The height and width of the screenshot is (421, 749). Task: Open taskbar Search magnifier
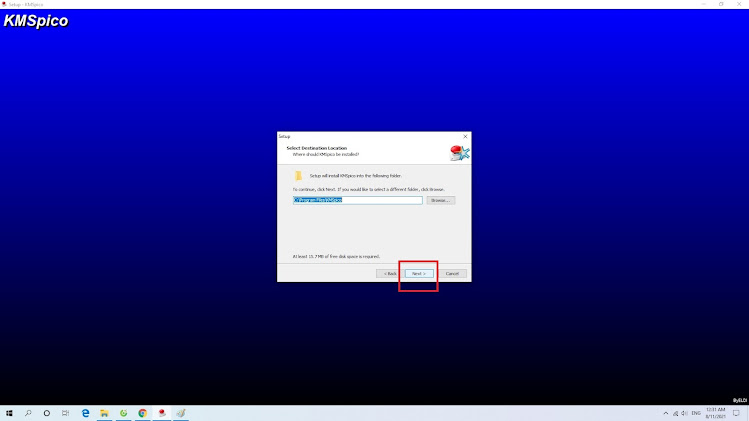(28, 413)
